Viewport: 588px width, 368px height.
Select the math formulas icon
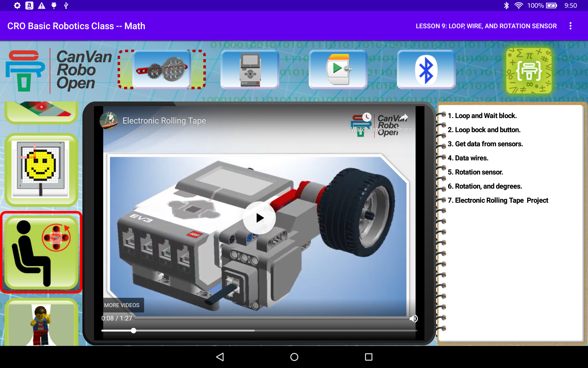coord(529,70)
